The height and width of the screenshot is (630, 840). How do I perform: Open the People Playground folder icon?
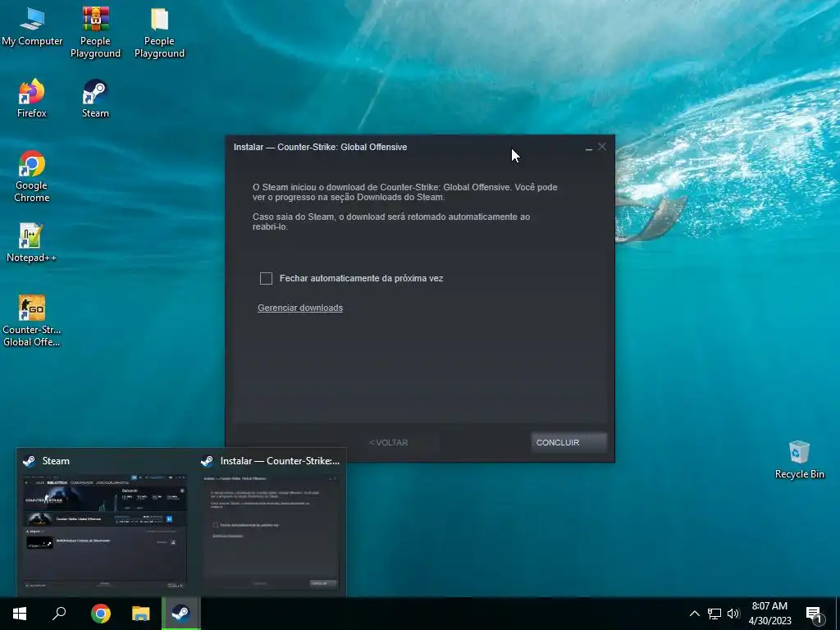(x=159, y=32)
